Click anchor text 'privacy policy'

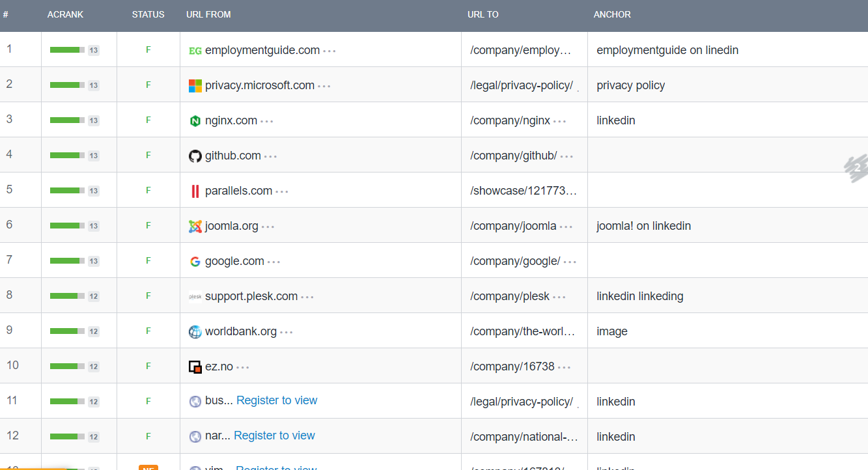631,85
